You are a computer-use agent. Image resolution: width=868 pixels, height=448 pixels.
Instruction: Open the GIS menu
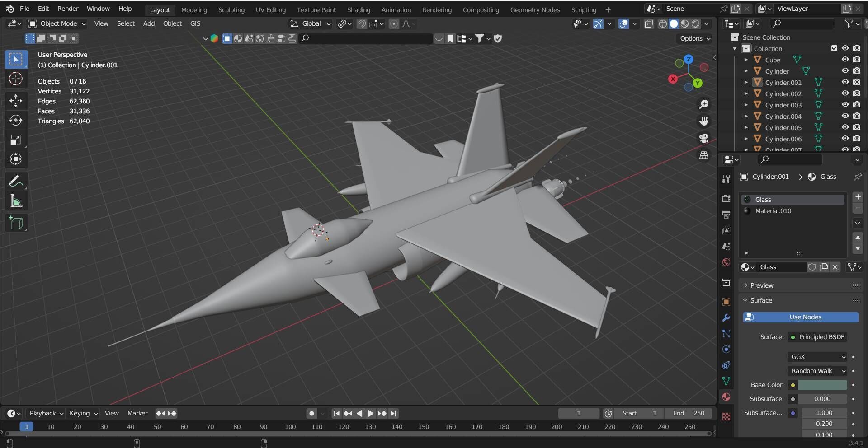195,23
